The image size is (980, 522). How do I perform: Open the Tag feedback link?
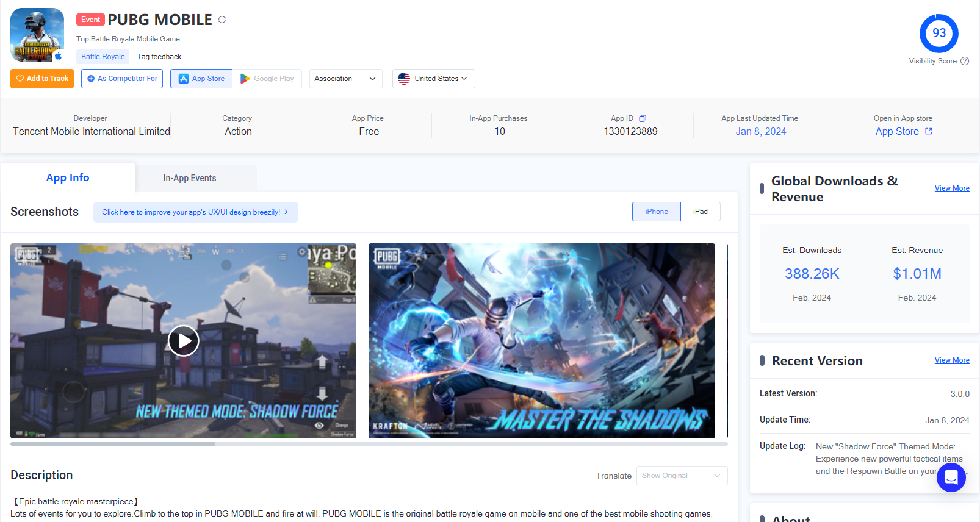click(159, 57)
